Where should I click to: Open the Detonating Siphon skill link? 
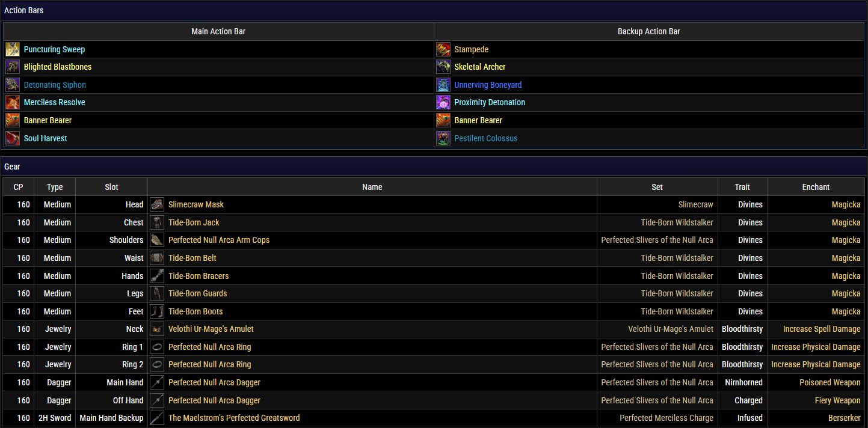tap(55, 85)
